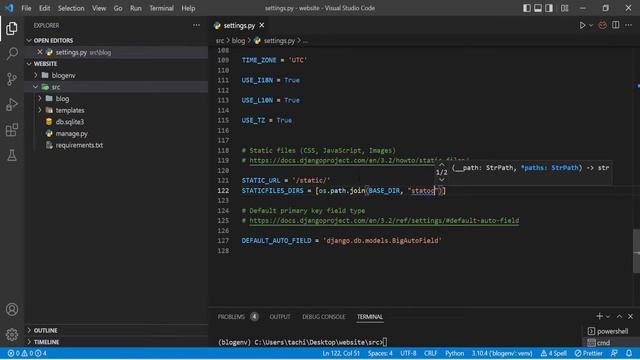Close the bottom panel
The image size is (640, 360).
630,316
